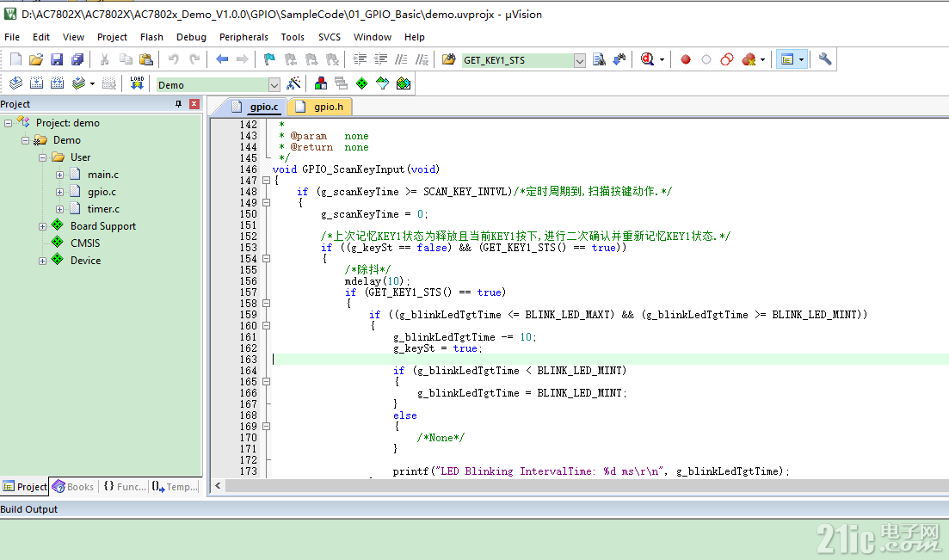This screenshot has width=949, height=560.
Task: Open the debug session dropdown arrow
Action: [662, 60]
